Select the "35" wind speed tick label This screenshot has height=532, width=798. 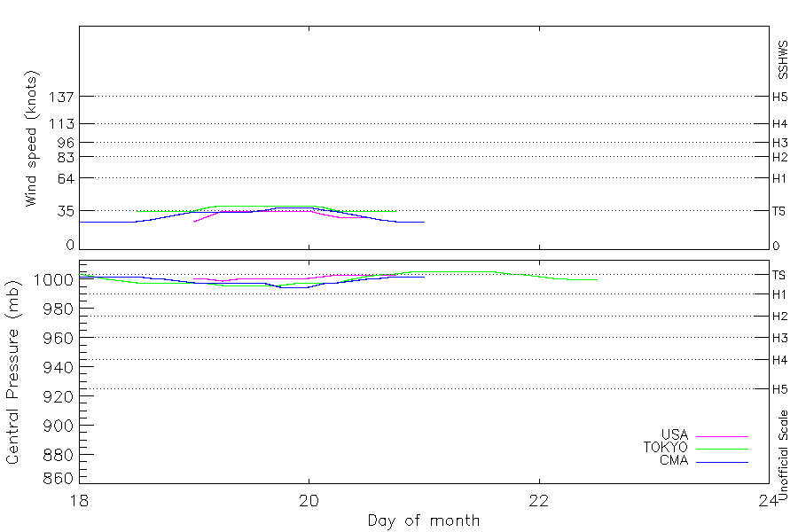(66, 211)
